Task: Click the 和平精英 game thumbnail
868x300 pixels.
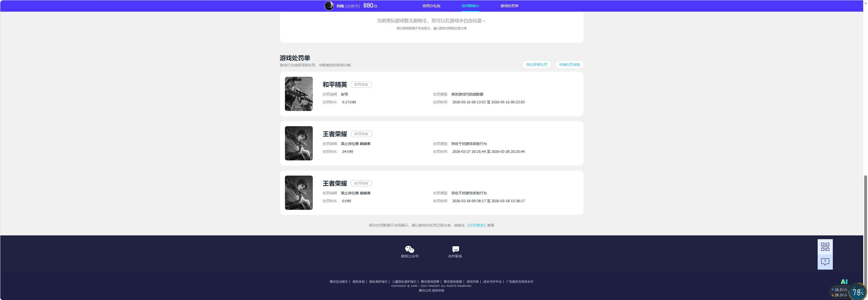Action: (299, 94)
